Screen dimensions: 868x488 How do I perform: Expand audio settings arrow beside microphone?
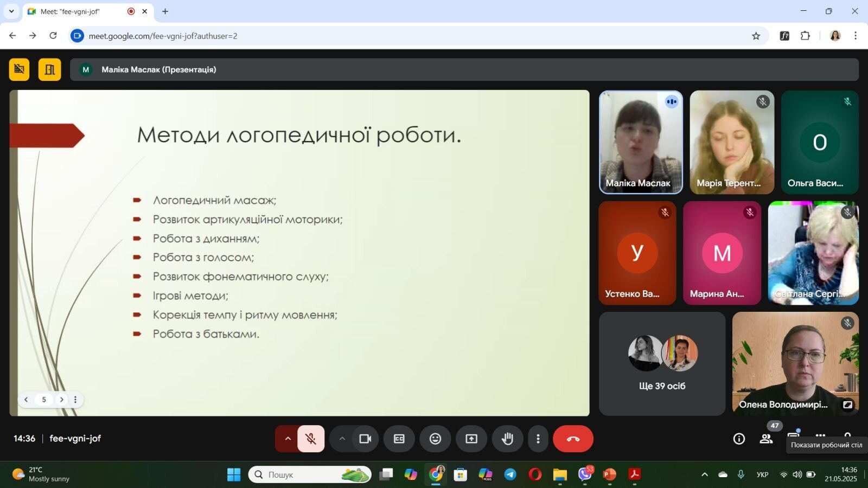tap(288, 439)
